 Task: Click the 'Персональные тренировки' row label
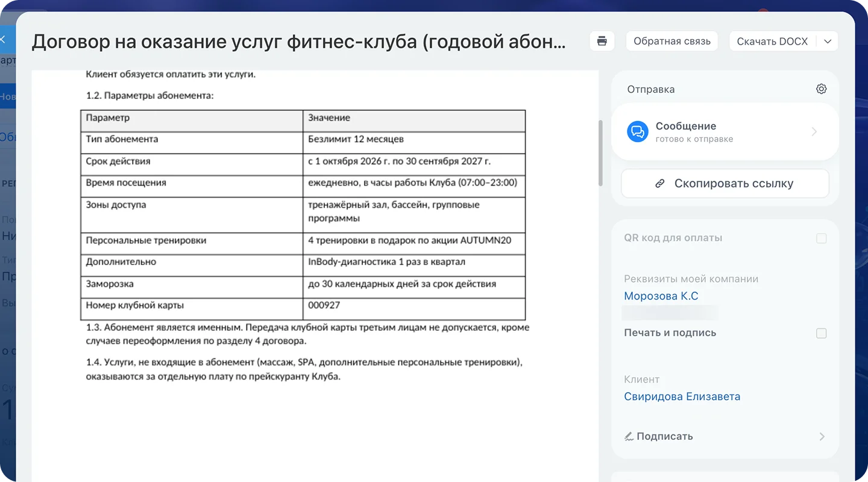146,240
